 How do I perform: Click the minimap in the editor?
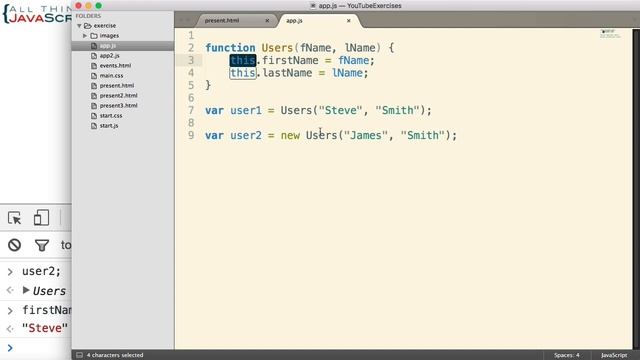pos(610,33)
